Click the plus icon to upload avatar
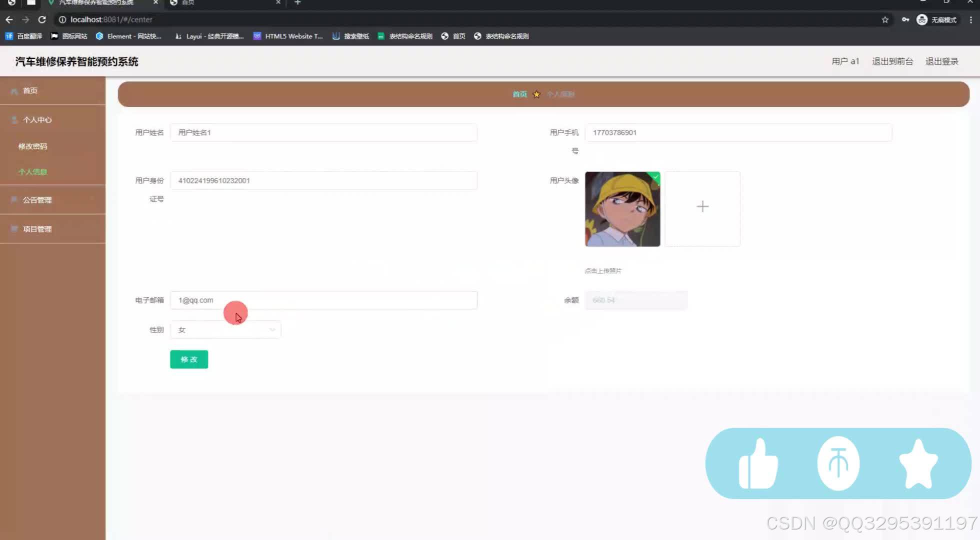 702,206
